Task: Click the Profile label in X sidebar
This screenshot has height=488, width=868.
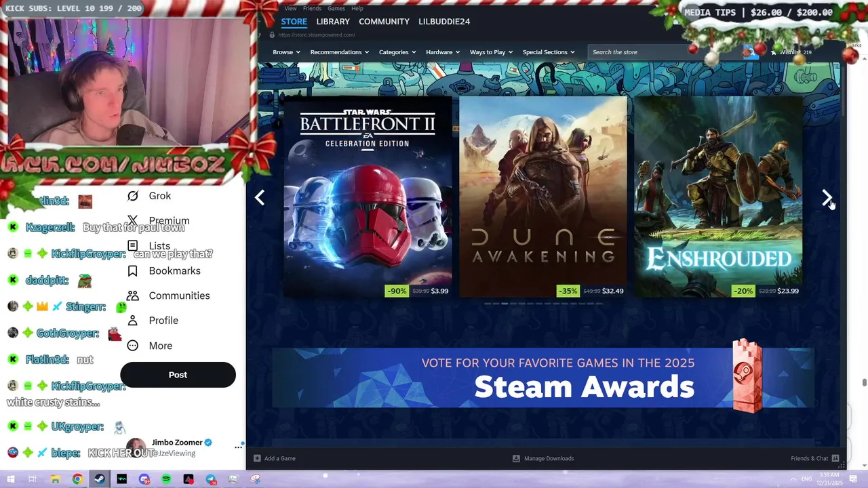Action: (x=163, y=321)
